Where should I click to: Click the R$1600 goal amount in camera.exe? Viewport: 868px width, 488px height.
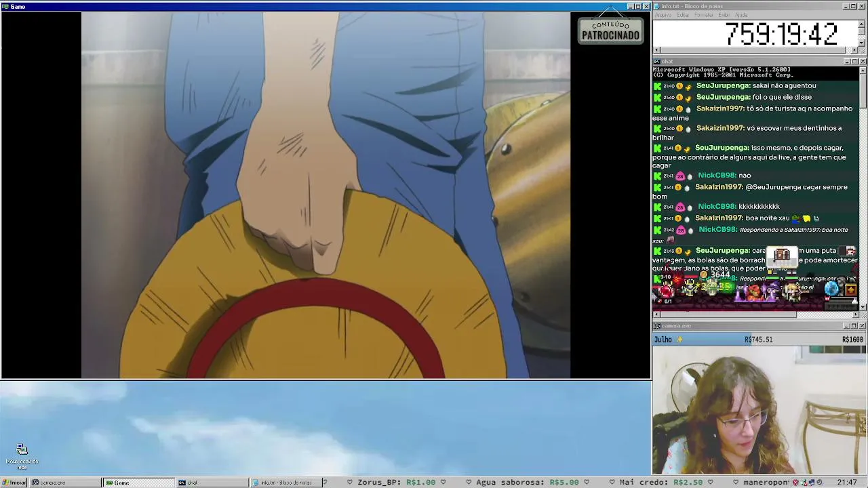852,340
